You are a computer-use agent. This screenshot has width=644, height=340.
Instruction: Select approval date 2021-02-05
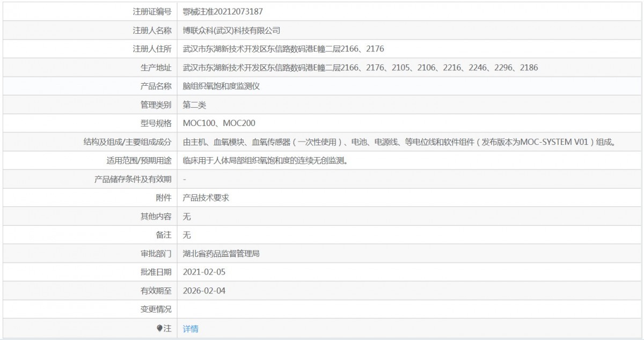point(204,272)
